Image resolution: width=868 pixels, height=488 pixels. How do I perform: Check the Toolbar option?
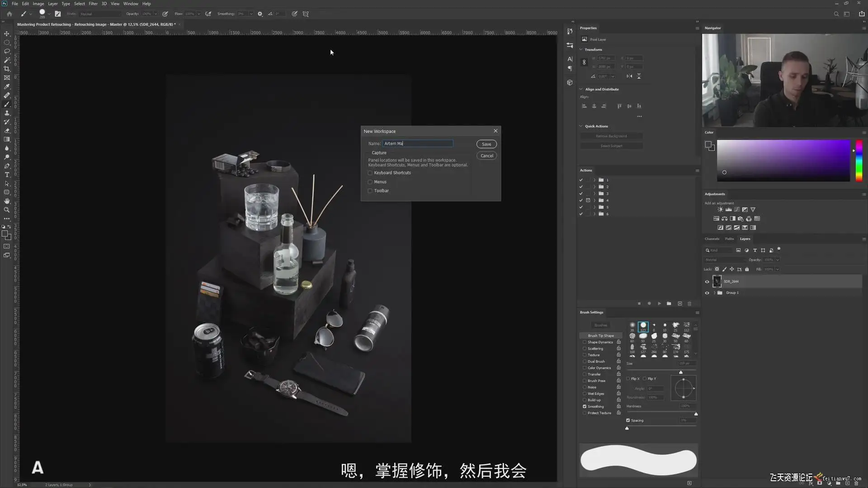point(370,191)
